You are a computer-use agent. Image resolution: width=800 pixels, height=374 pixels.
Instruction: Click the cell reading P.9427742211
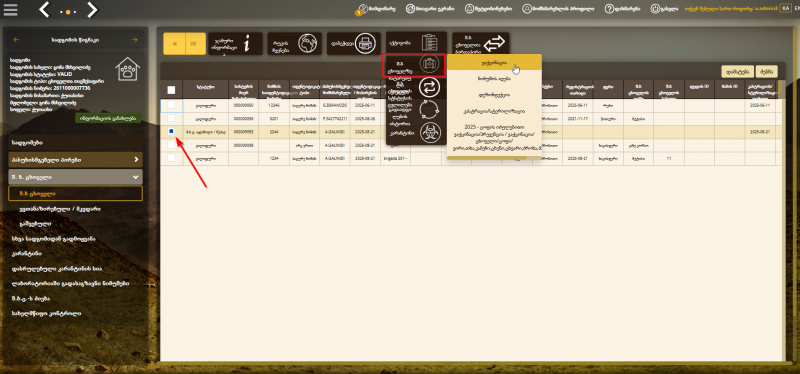[335, 118]
